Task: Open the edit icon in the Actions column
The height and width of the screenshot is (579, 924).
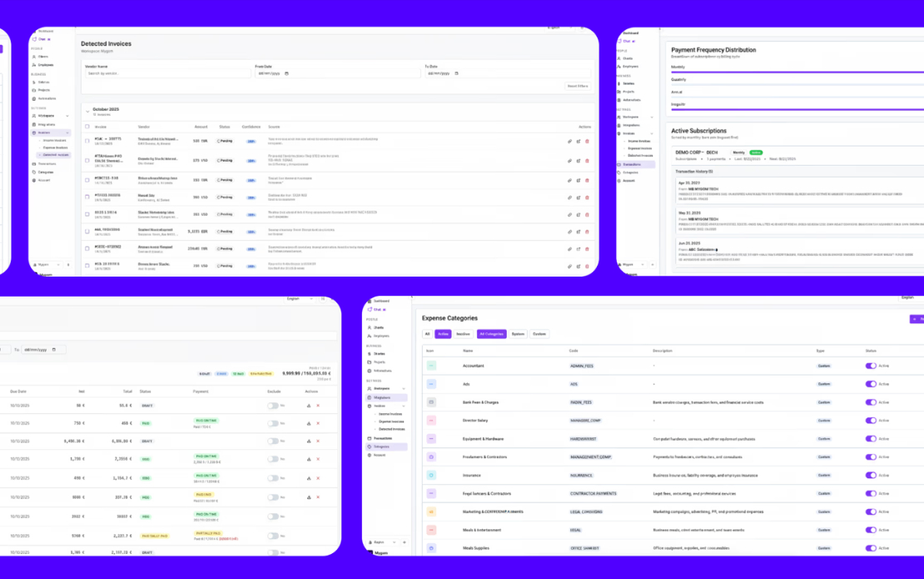Action: point(579,142)
